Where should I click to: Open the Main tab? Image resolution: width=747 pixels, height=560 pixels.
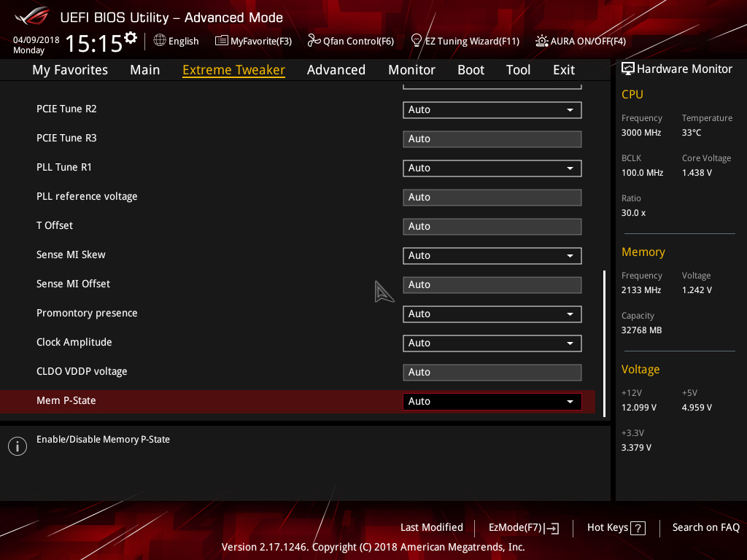click(x=145, y=70)
